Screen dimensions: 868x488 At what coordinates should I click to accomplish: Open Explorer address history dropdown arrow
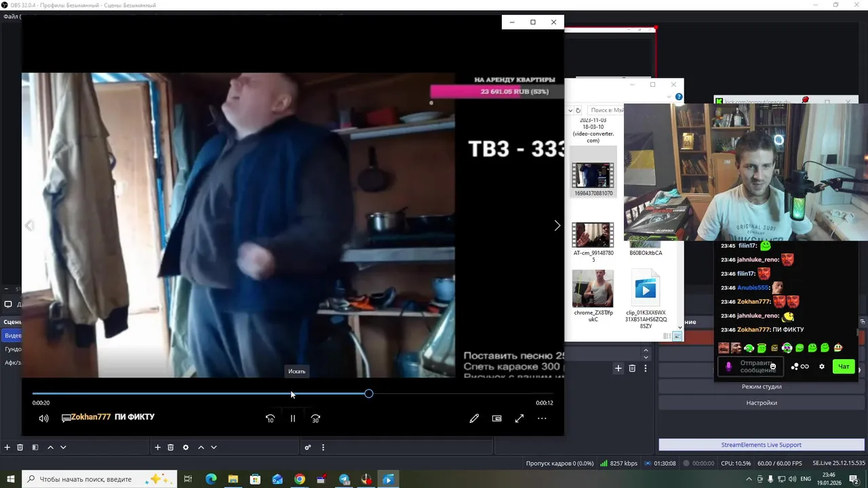pyautogui.click(x=569, y=110)
